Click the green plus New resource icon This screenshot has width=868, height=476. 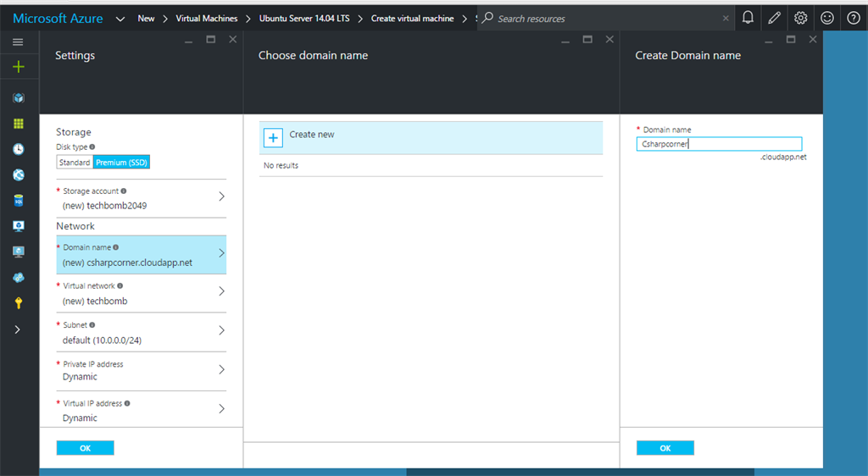[x=19, y=67]
